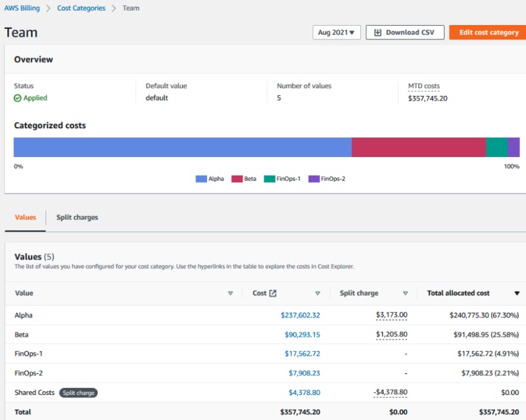Click the download icon inside Download CSV button

pos(377,32)
